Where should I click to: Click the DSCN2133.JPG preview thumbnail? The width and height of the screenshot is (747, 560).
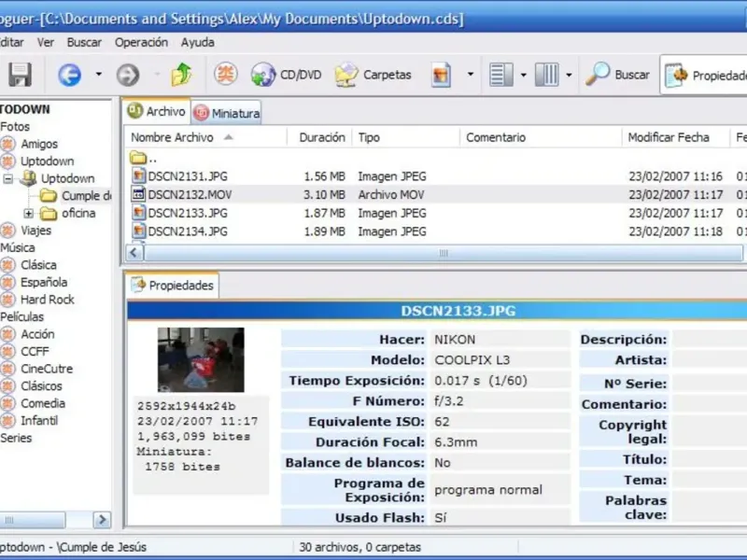(201, 358)
